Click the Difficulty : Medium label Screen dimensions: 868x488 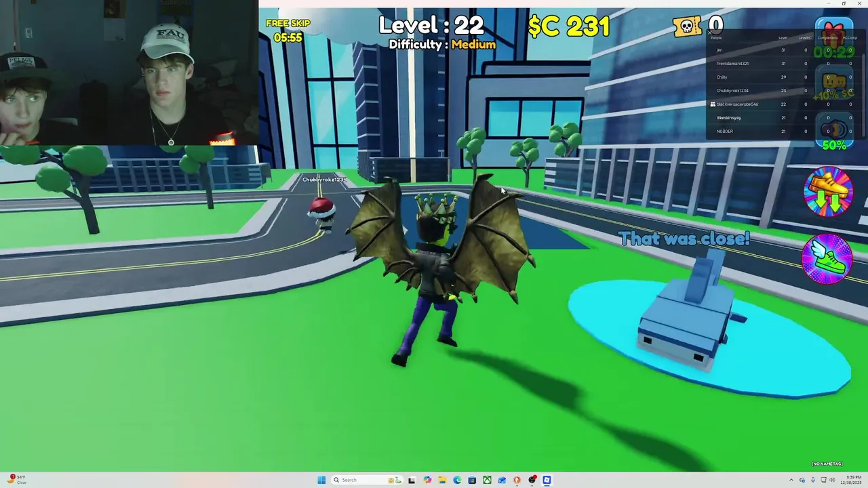click(x=442, y=45)
